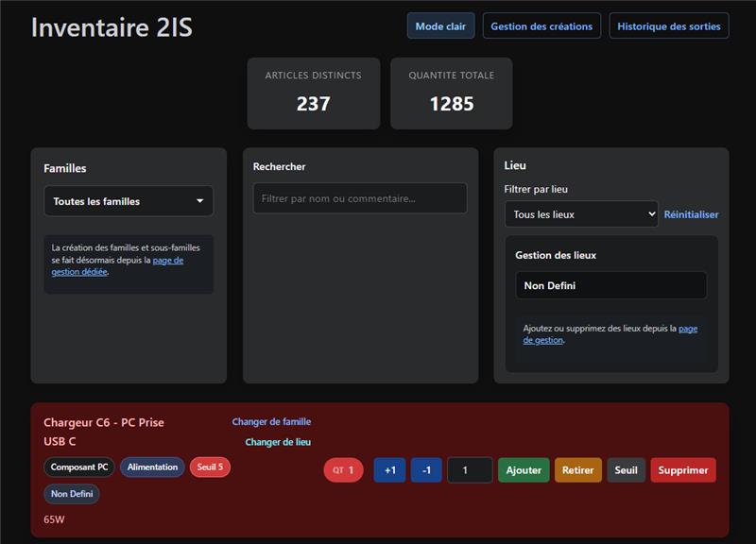Image resolution: width=756 pixels, height=544 pixels.
Task: Open Historique des sorties page
Action: click(668, 26)
